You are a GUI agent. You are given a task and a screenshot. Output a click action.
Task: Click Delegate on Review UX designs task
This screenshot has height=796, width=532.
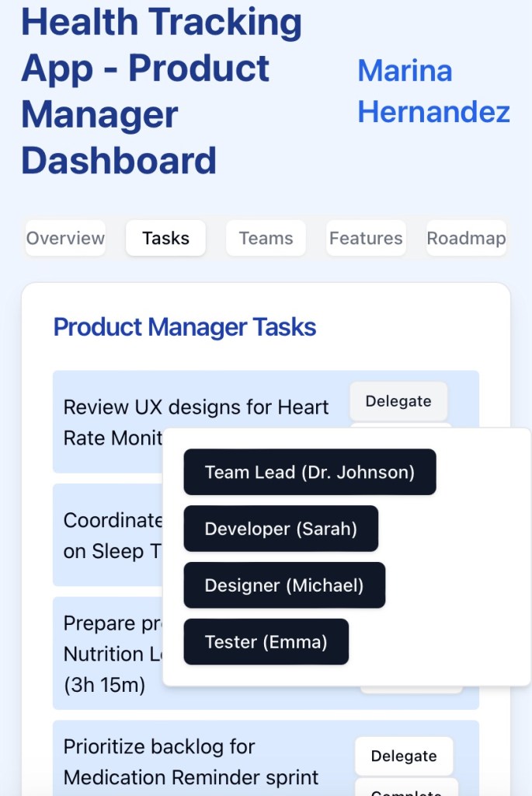398,401
